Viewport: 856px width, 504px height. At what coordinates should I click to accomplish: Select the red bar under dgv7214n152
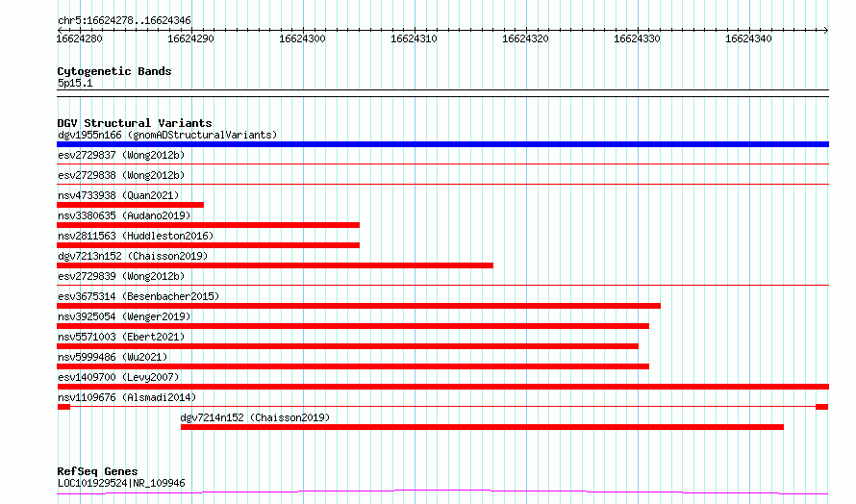tap(482, 427)
